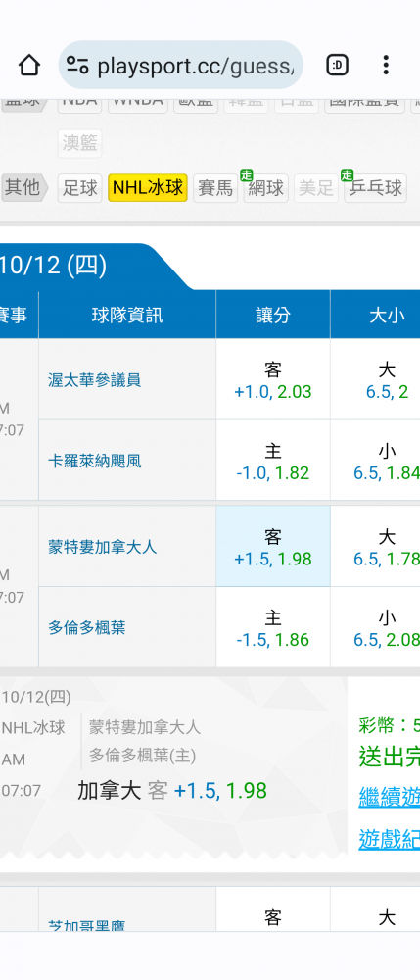This screenshot has height=980, width=420.
Task: Select the NHL冰球 category tab
Action: [x=148, y=188]
